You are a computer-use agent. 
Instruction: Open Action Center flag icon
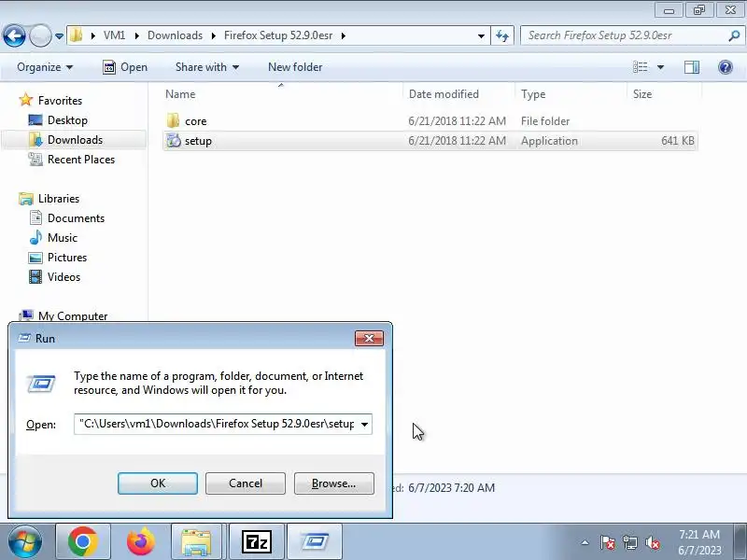coord(607,542)
